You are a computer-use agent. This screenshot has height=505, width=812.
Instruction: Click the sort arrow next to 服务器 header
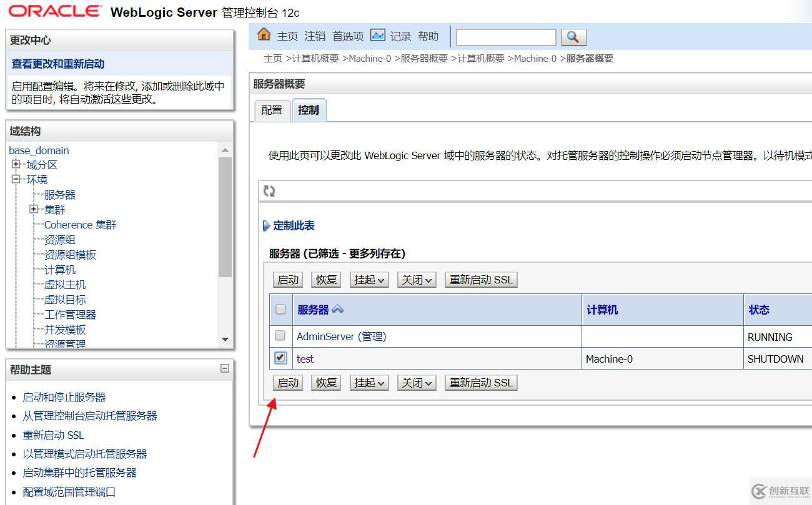337,309
